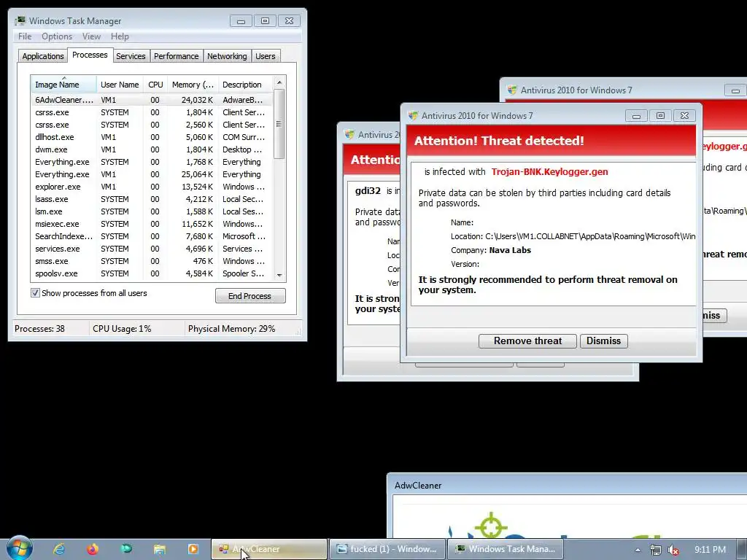Sort processes by Description column
The width and height of the screenshot is (747, 560).
point(245,85)
